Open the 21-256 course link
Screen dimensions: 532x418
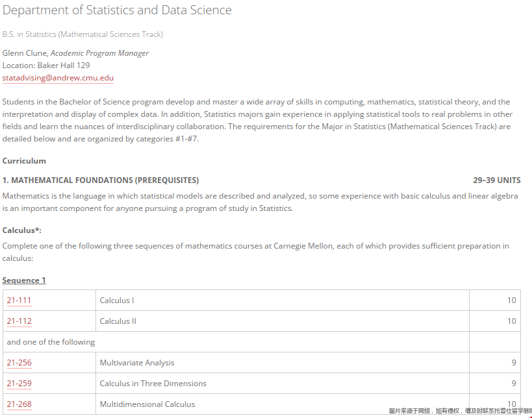tap(19, 363)
